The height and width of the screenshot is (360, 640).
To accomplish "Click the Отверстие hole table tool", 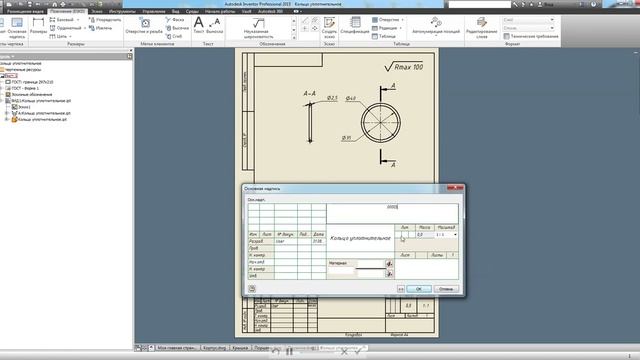I will (x=385, y=20).
